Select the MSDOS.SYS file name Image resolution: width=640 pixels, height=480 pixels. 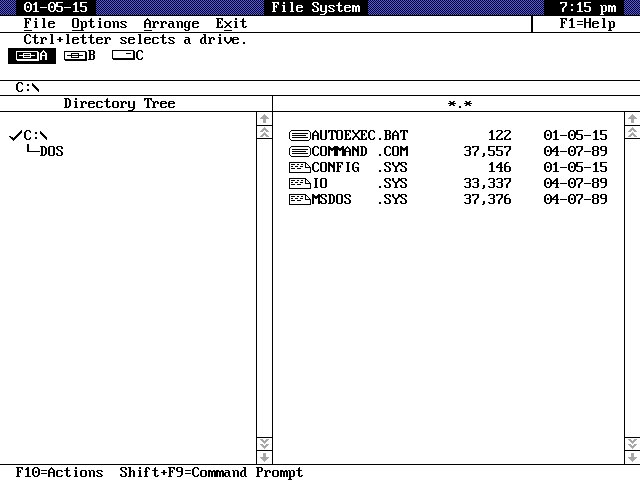click(x=360, y=199)
